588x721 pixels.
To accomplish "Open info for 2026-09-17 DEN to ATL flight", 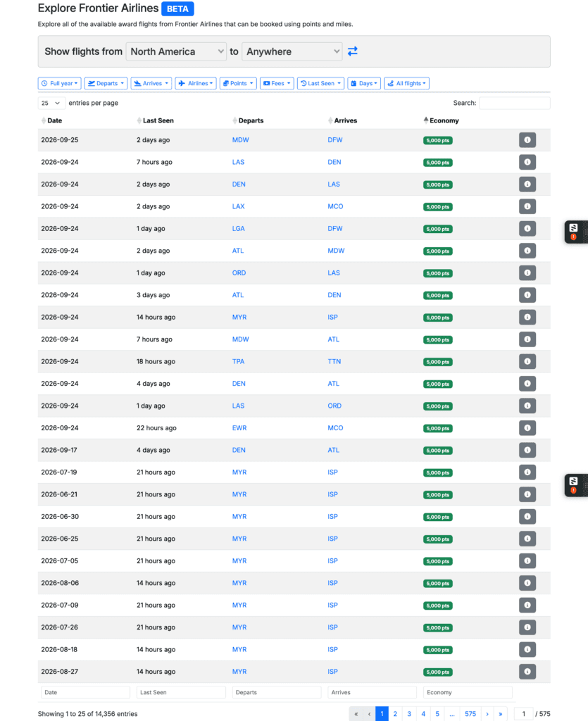I will click(527, 450).
